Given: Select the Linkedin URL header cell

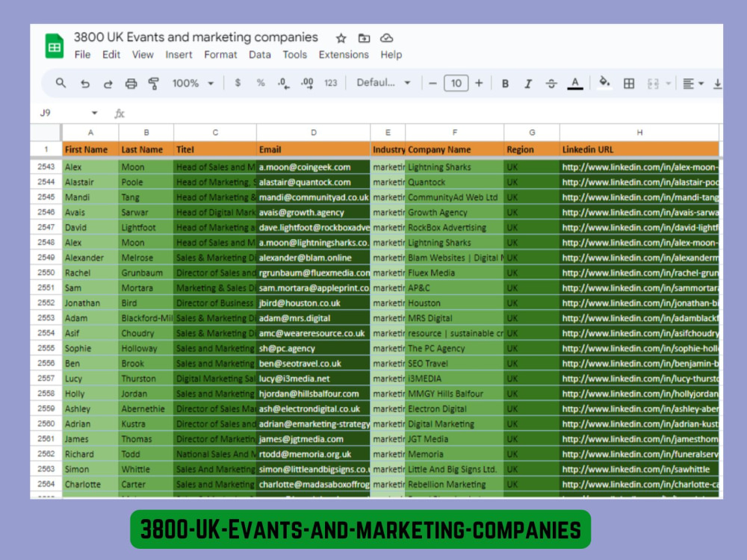Looking at the screenshot, I should click(x=639, y=149).
